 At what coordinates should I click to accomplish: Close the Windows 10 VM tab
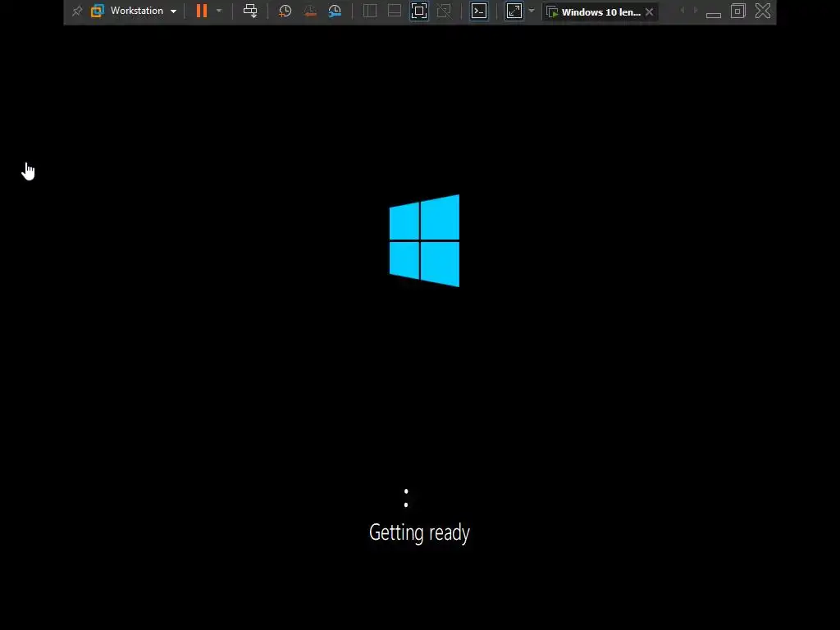pos(650,11)
